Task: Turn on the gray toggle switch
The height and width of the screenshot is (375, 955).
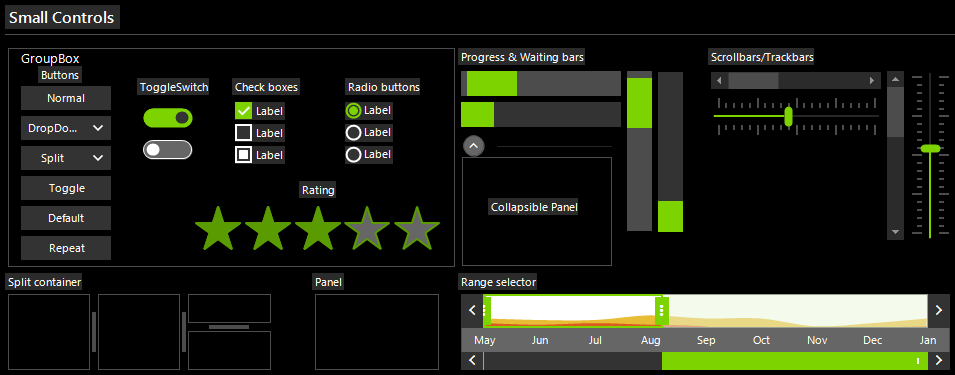Action: point(167,150)
